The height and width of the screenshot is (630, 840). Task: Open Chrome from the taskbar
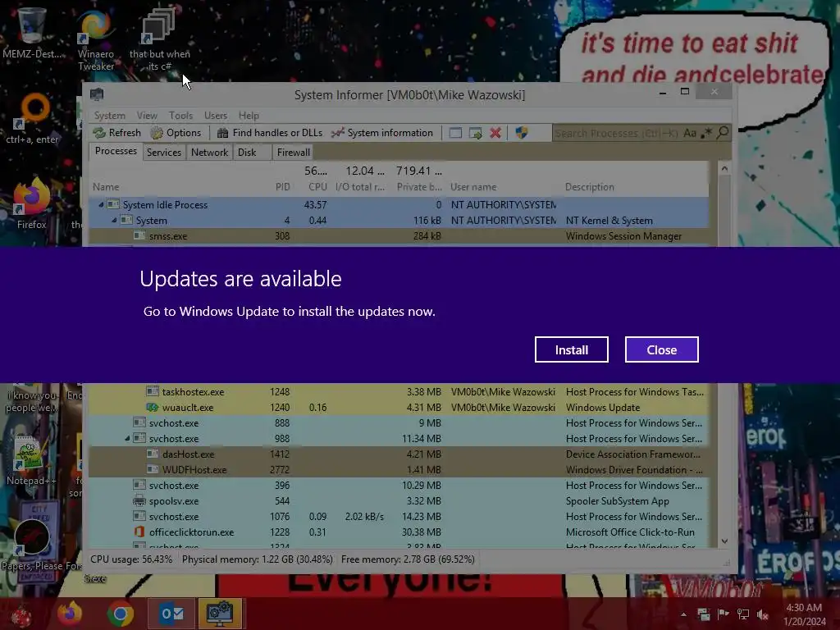tap(121, 614)
